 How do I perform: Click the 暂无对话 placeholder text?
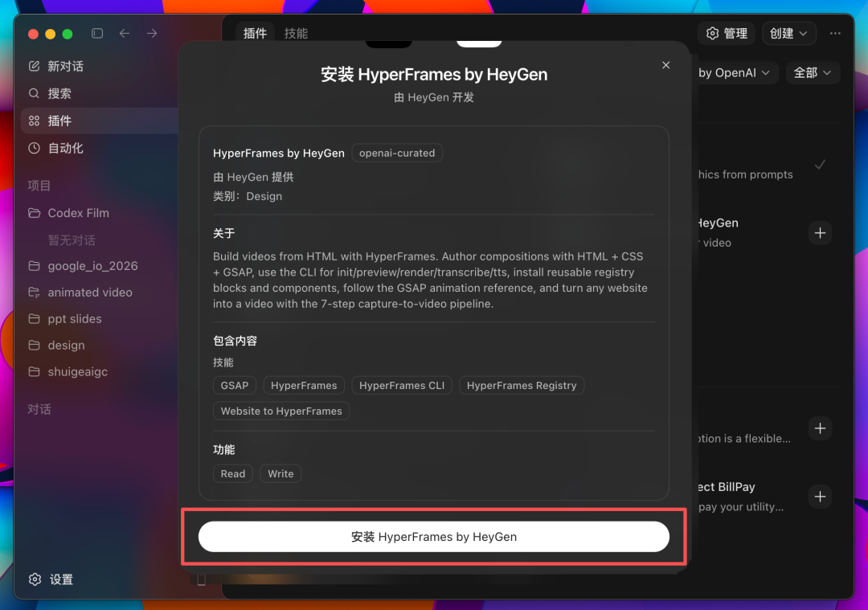pyautogui.click(x=72, y=240)
